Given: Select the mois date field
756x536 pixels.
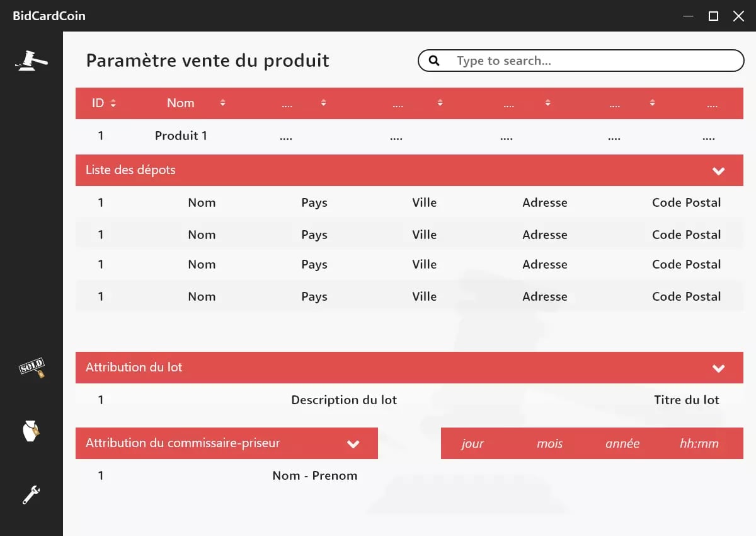Looking at the screenshot, I should click(549, 443).
